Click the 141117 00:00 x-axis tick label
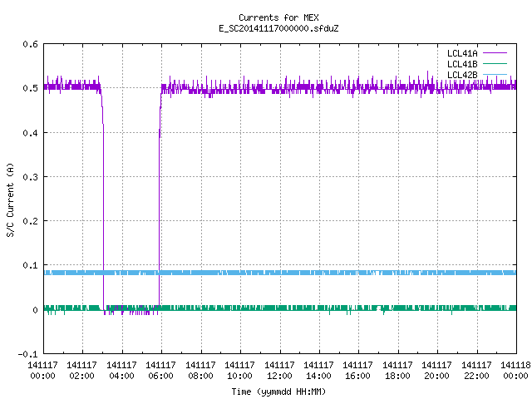This screenshot has height=399, width=532. pos(42,371)
